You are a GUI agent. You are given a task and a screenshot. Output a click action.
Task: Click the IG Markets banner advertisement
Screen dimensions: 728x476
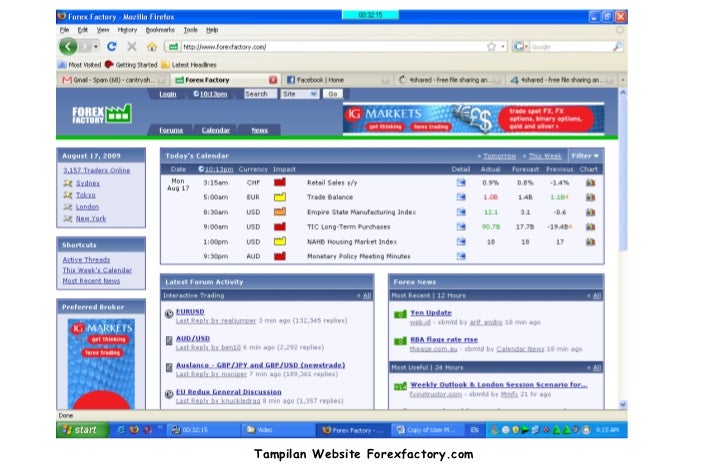click(474, 119)
